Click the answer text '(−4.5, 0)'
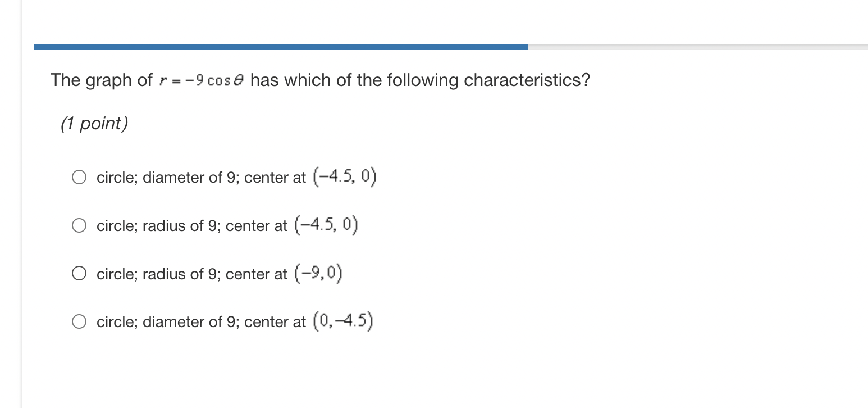The height and width of the screenshot is (408, 868). [345, 176]
